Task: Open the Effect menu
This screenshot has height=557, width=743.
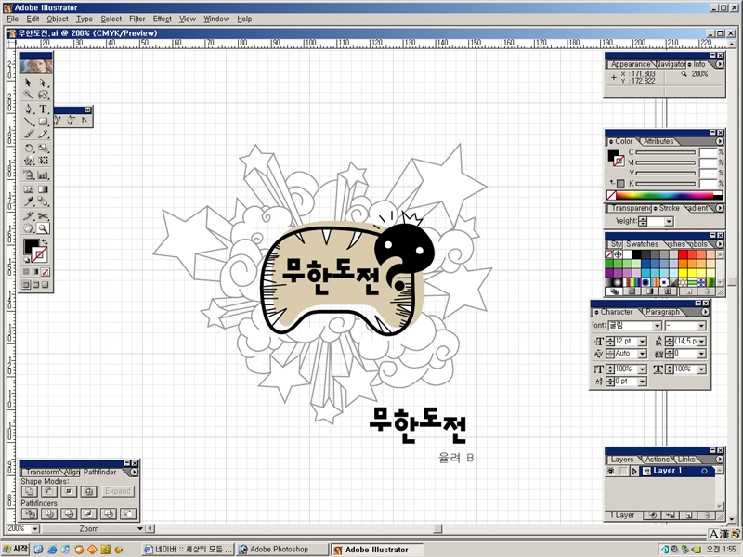Action: pyautogui.click(x=162, y=19)
